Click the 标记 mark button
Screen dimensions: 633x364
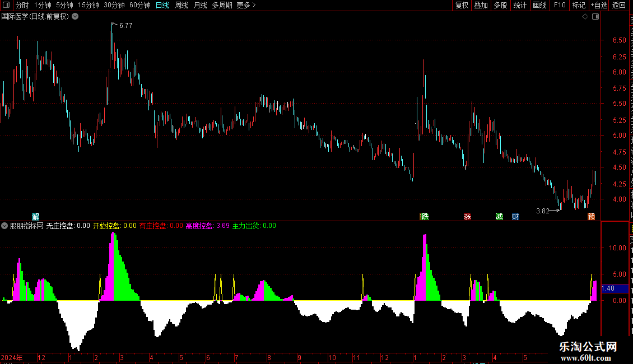click(x=579, y=5)
